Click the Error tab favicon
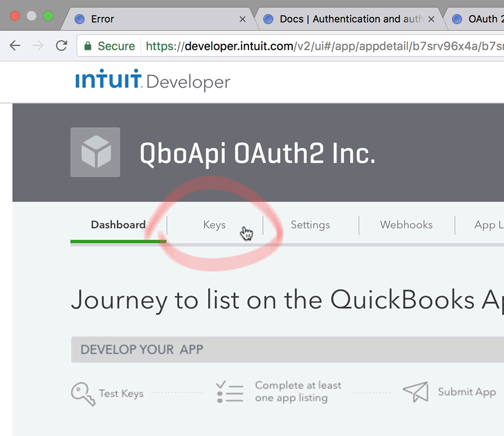504x436 pixels. pos(79,19)
